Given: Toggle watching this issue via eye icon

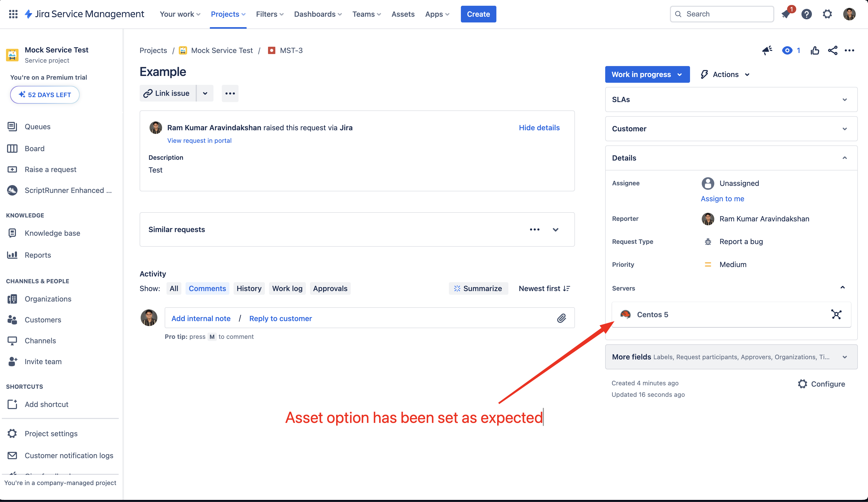Looking at the screenshot, I should (x=787, y=51).
